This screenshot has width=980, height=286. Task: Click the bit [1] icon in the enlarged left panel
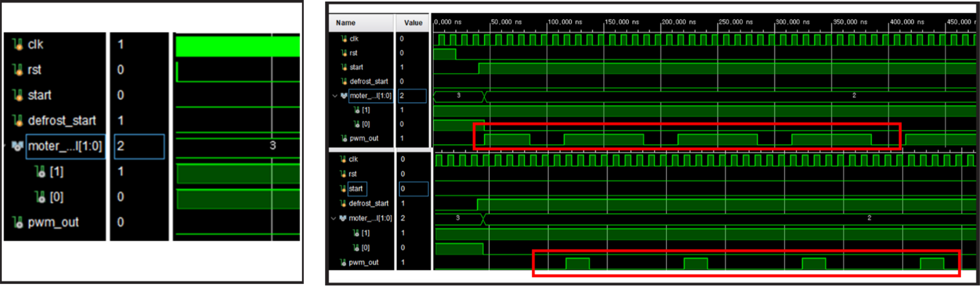pos(40,172)
